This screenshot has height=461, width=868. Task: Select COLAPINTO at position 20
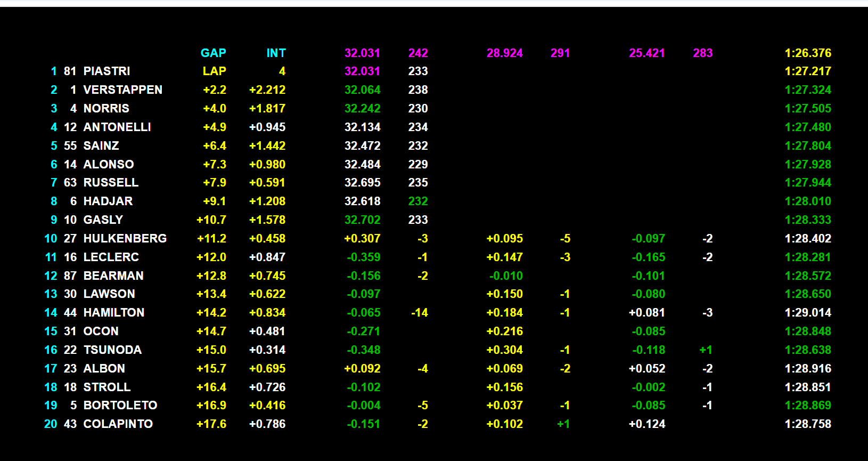(118, 424)
